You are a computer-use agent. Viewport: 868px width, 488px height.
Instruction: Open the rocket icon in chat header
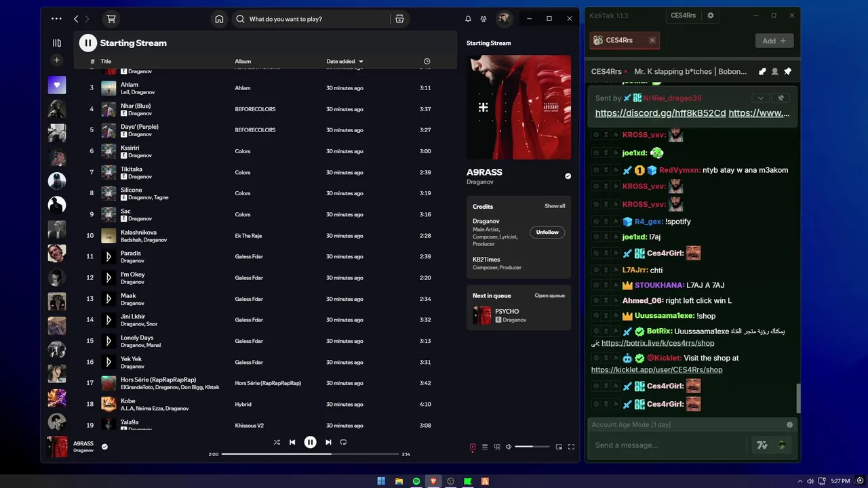tap(762, 71)
